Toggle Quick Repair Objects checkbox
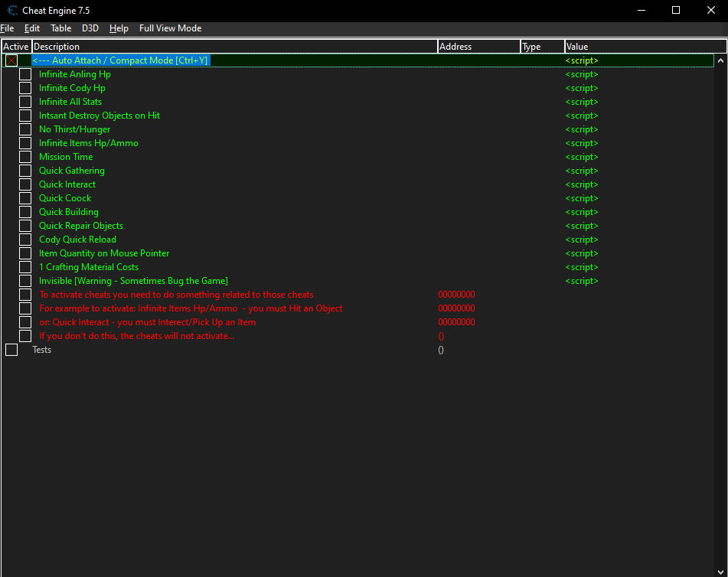Viewport: 728px width, 577px height. tap(25, 226)
